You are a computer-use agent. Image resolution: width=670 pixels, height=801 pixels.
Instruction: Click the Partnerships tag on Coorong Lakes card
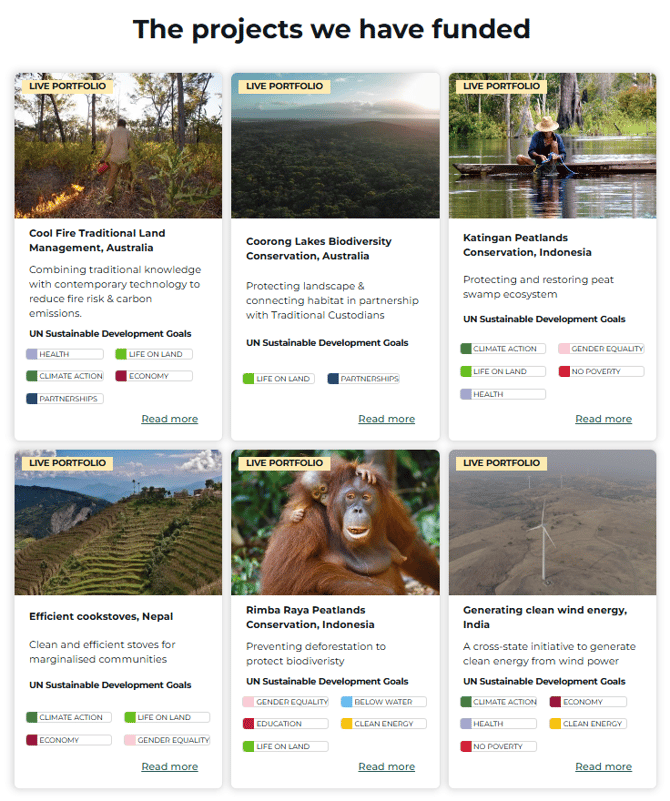(364, 379)
